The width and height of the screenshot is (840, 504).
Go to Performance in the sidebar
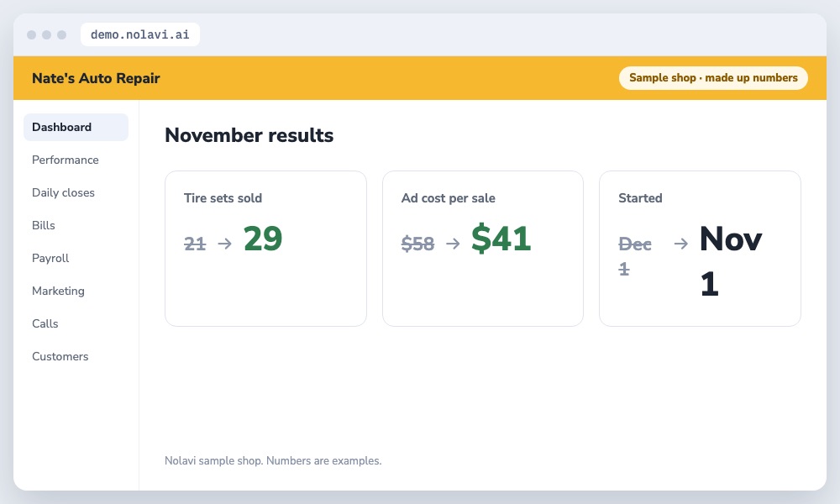[x=66, y=160]
